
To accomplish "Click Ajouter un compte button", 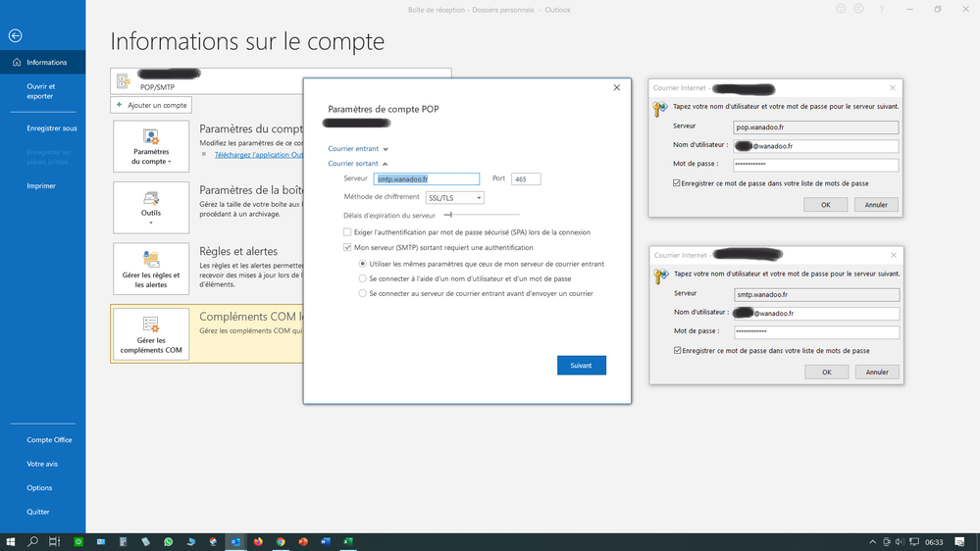I will point(151,105).
